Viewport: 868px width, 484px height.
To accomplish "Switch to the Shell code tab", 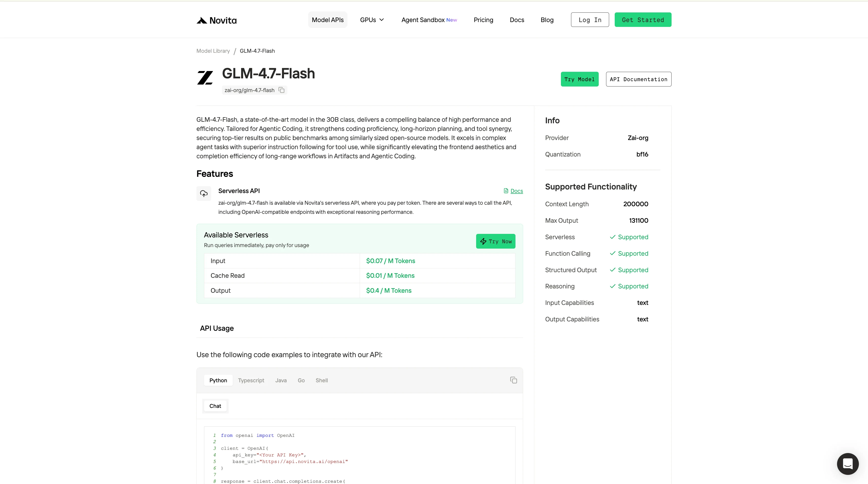I will point(322,380).
